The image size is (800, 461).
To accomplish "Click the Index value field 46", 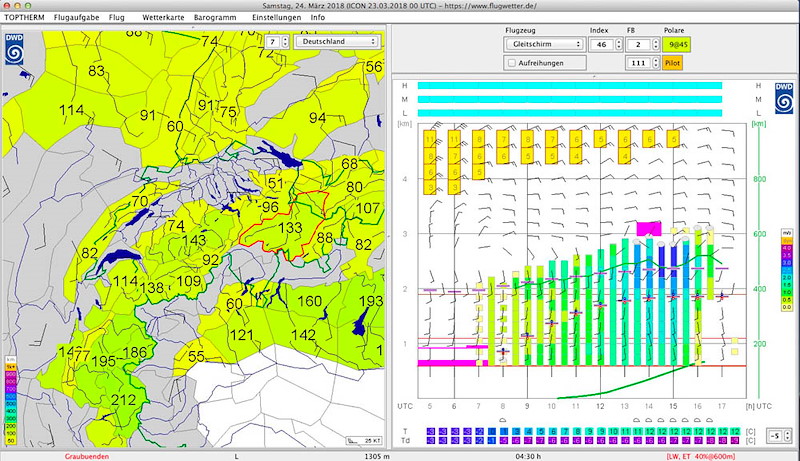I will click(602, 44).
